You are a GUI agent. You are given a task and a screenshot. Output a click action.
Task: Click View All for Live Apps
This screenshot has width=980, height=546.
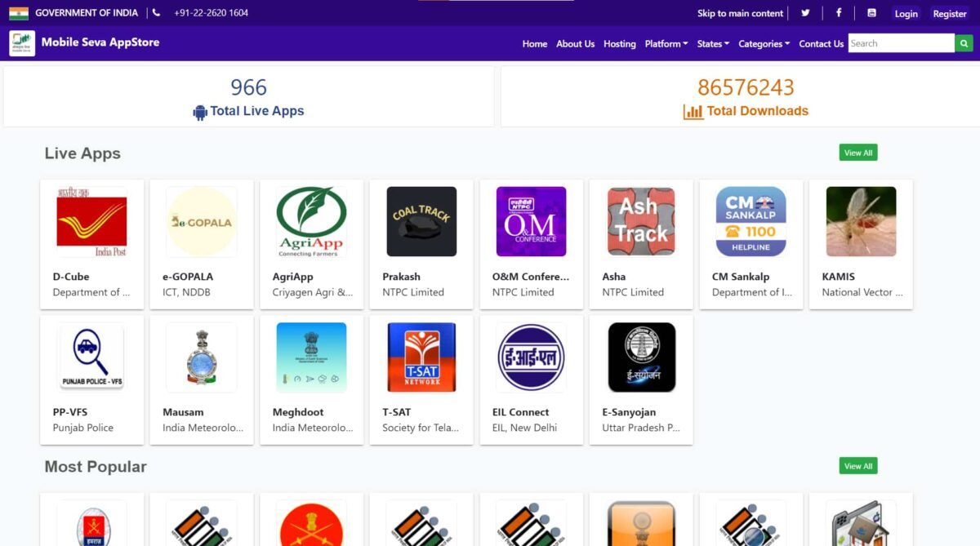(857, 153)
